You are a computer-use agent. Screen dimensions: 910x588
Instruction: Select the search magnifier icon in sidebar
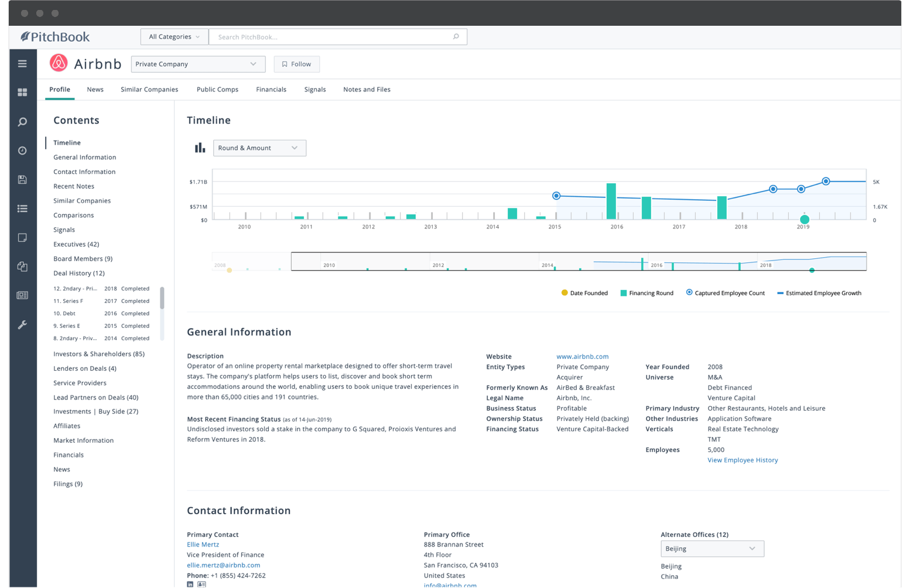pos(22,121)
